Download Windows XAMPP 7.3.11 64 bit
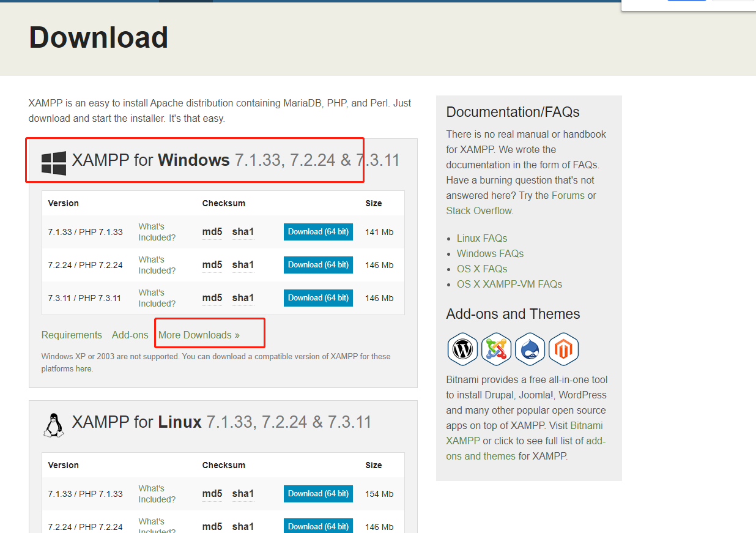Image resolution: width=756 pixels, height=533 pixels. tap(318, 298)
